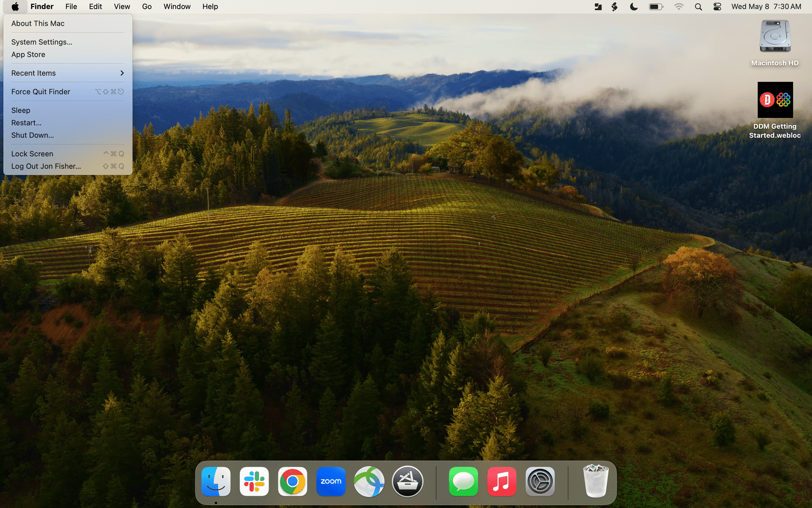Open the Zoom app in Dock
The image size is (812, 508).
[x=331, y=481]
